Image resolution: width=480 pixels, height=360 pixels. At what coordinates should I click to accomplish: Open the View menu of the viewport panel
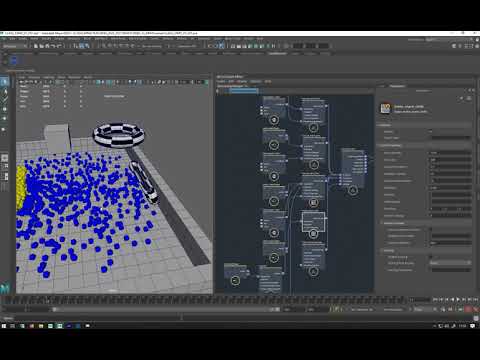pos(22,77)
